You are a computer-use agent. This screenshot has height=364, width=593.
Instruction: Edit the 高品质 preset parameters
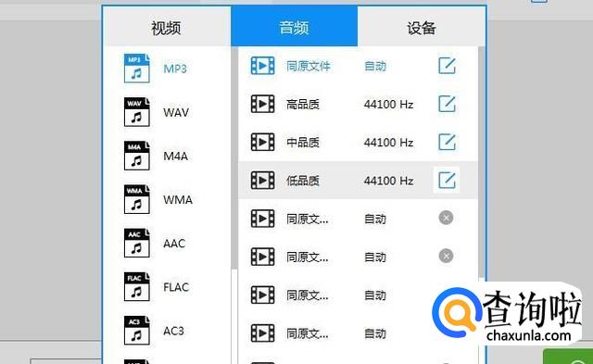coord(447,104)
